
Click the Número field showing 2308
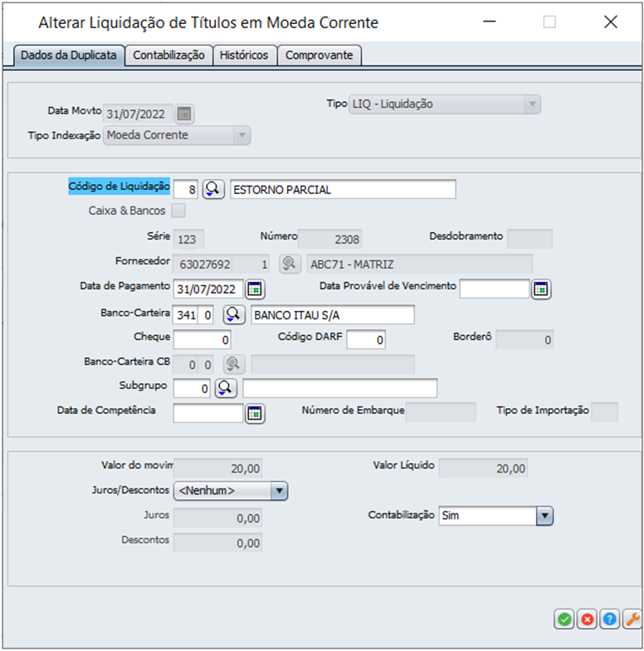pyautogui.click(x=330, y=239)
